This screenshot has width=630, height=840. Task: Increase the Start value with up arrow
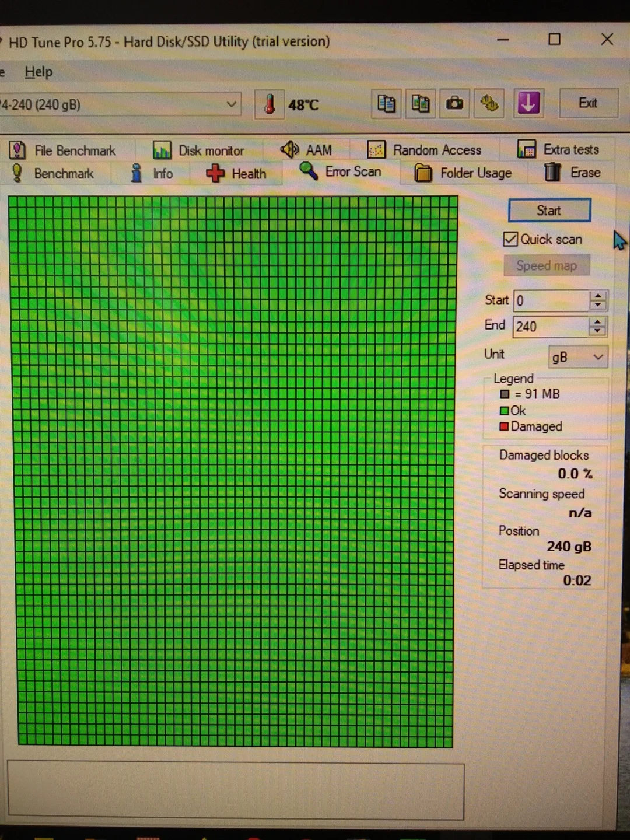597,296
